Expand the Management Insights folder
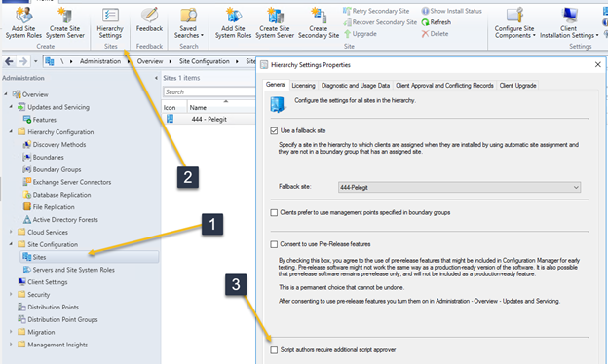Viewport: 608px width, 364px height. [x=11, y=345]
